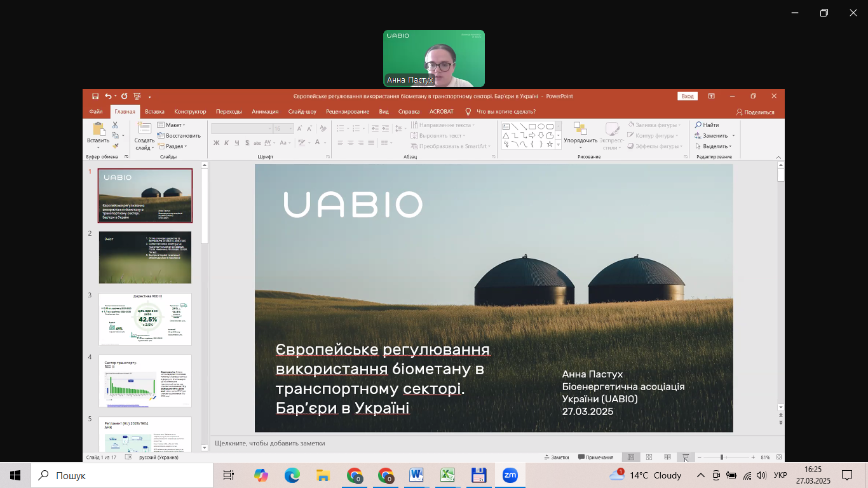Click the Восстановить reset slide button
Screen dimensions: 868x488
pos(179,135)
